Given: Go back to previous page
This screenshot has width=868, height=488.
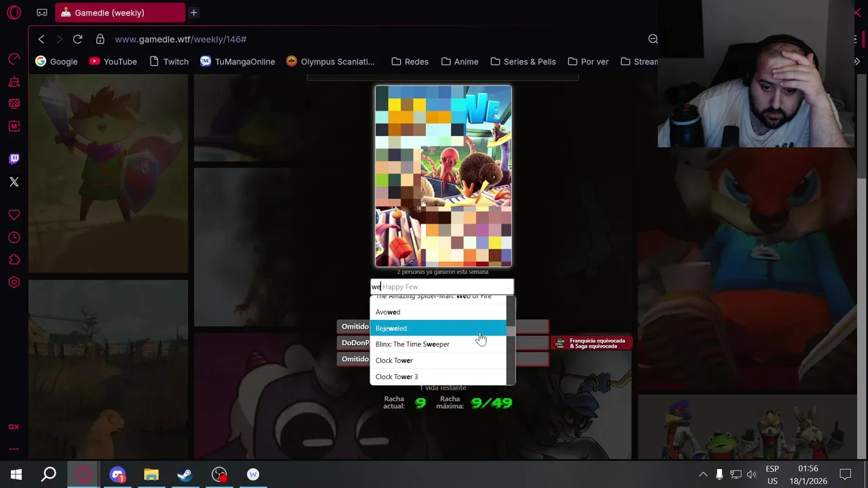Looking at the screenshot, I should 41,39.
